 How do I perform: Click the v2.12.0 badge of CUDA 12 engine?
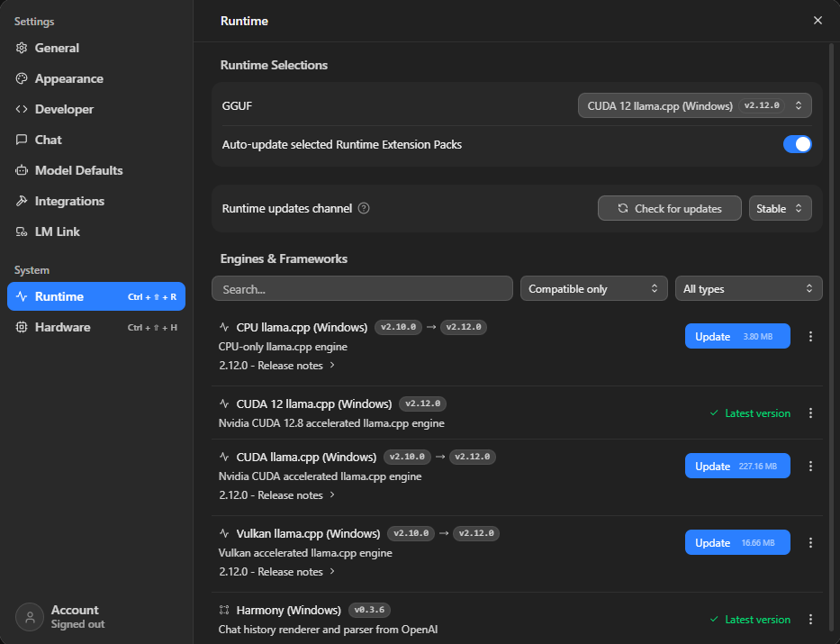coord(423,404)
